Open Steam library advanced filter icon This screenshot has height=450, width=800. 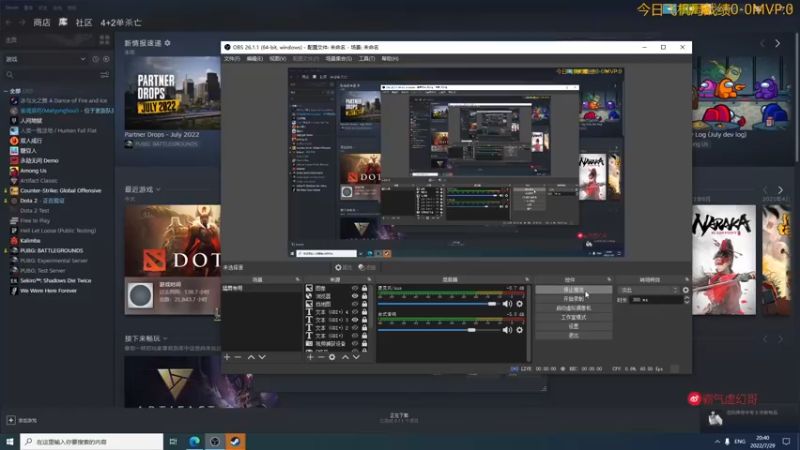pyautogui.click(x=105, y=75)
